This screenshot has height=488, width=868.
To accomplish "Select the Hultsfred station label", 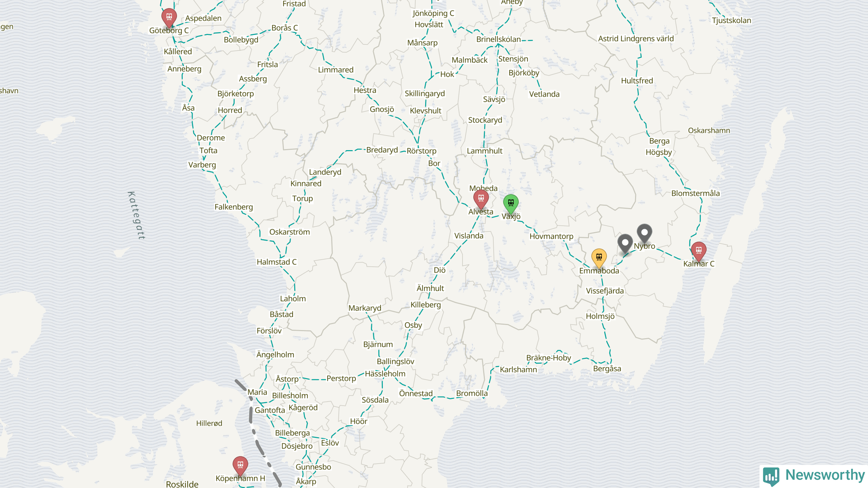I will point(637,81).
